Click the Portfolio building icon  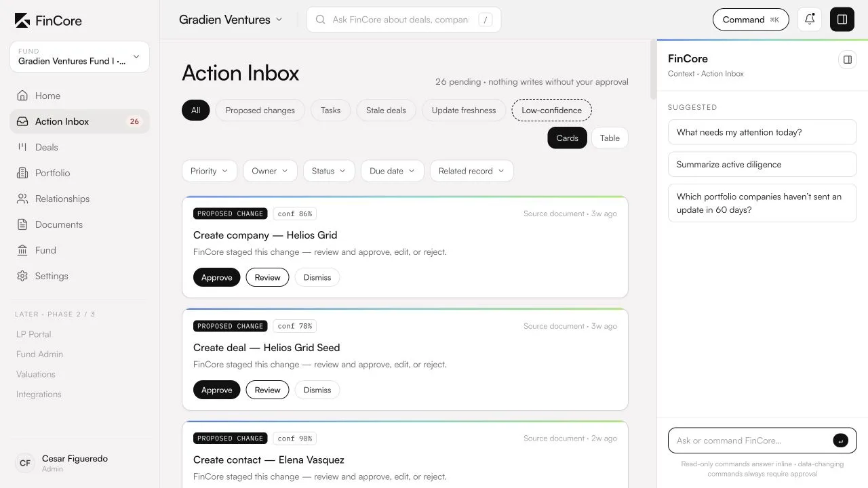tap(22, 173)
